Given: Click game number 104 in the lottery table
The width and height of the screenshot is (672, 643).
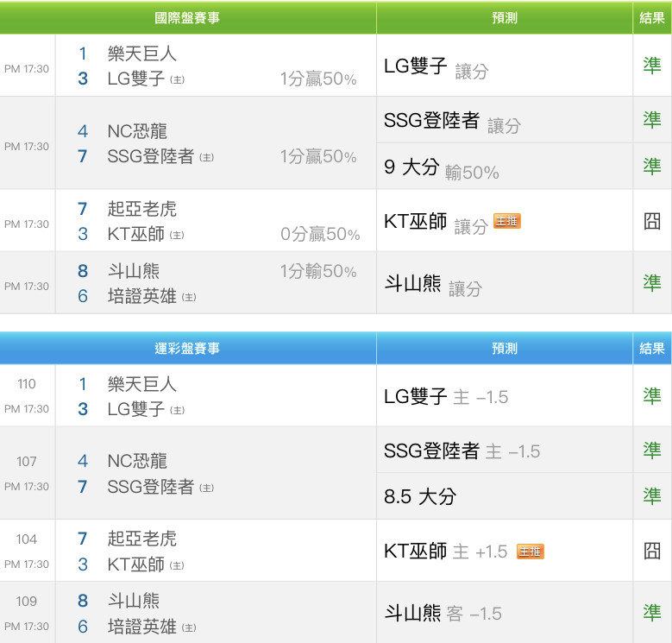Looking at the screenshot, I should (27, 539).
